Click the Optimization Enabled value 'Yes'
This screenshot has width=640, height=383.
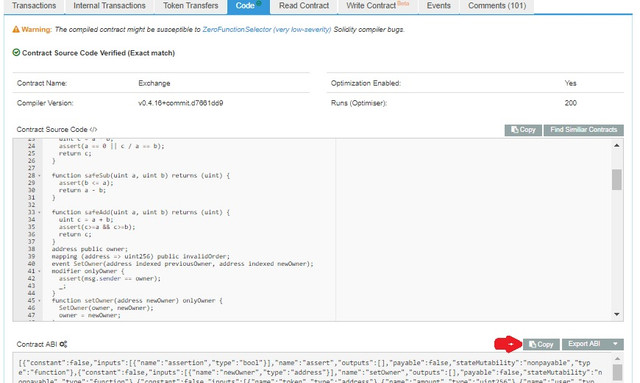(571, 83)
